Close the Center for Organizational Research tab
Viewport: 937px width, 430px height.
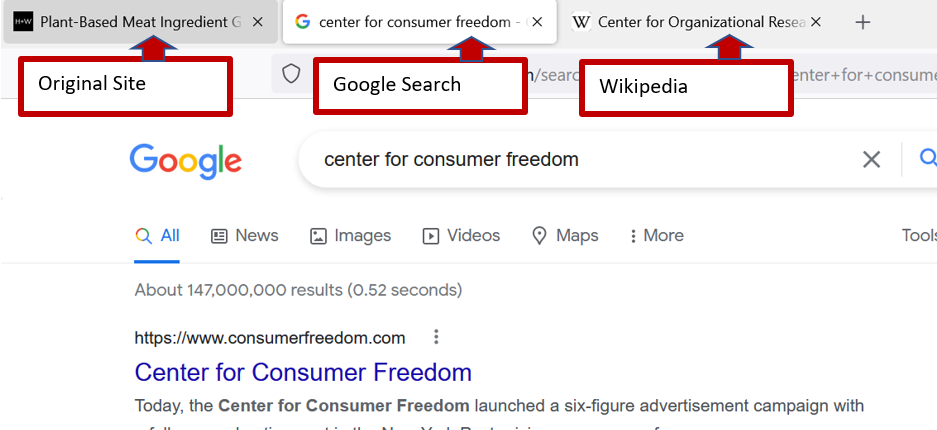click(x=816, y=22)
